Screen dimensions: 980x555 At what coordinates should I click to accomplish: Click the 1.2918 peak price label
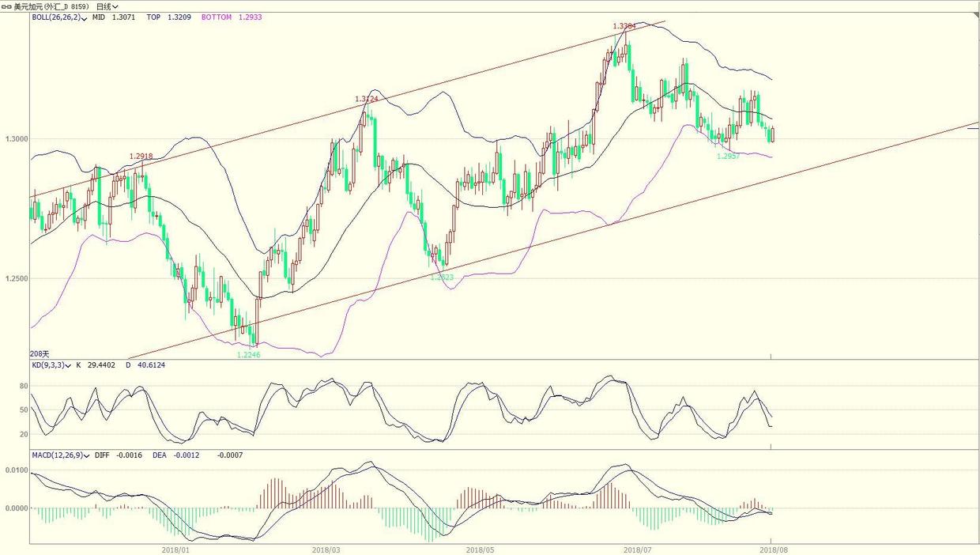click(140, 157)
